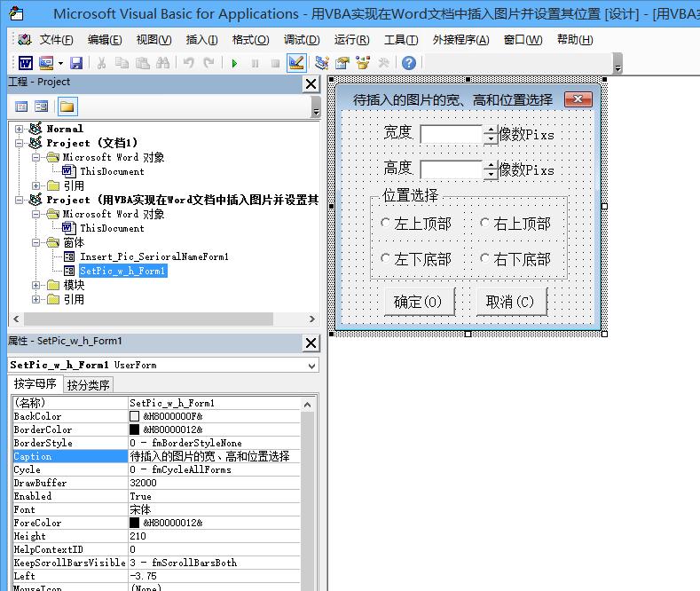Click the 确定(O) button on form
Screen dimensions: 700x591
click(419, 302)
